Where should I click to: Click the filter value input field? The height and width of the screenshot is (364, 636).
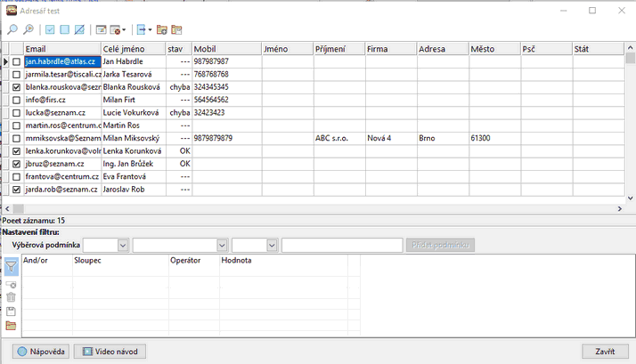[x=341, y=245]
